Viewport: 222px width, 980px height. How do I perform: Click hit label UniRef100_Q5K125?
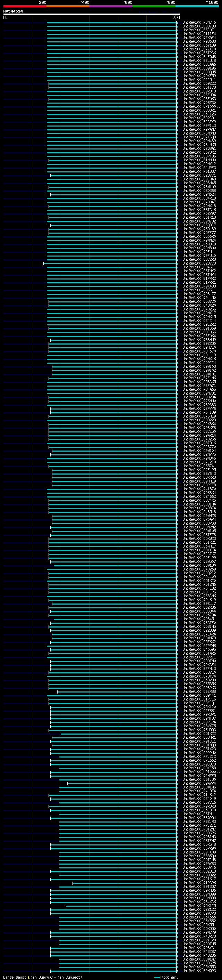[199, 906]
